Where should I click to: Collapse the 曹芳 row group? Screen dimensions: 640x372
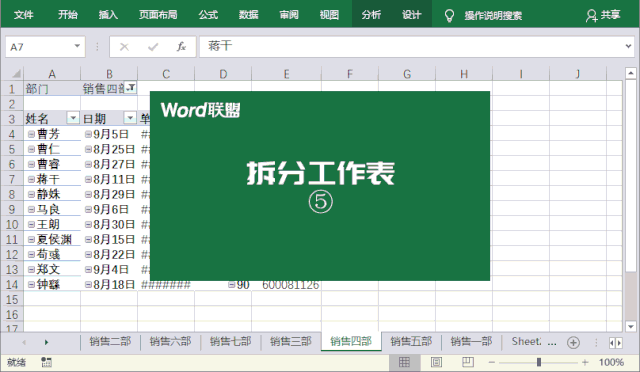(x=31, y=134)
